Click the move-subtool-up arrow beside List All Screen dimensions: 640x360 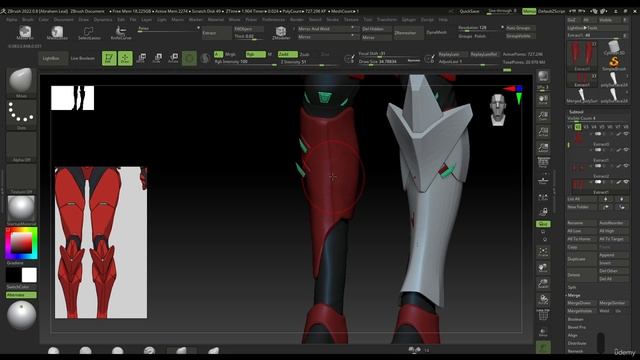(x=606, y=199)
